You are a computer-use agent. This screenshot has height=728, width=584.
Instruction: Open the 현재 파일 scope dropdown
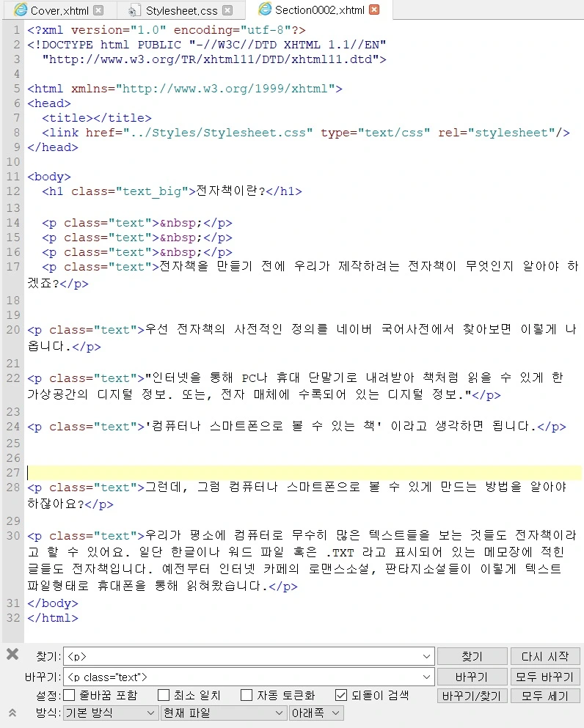(x=223, y=713)
